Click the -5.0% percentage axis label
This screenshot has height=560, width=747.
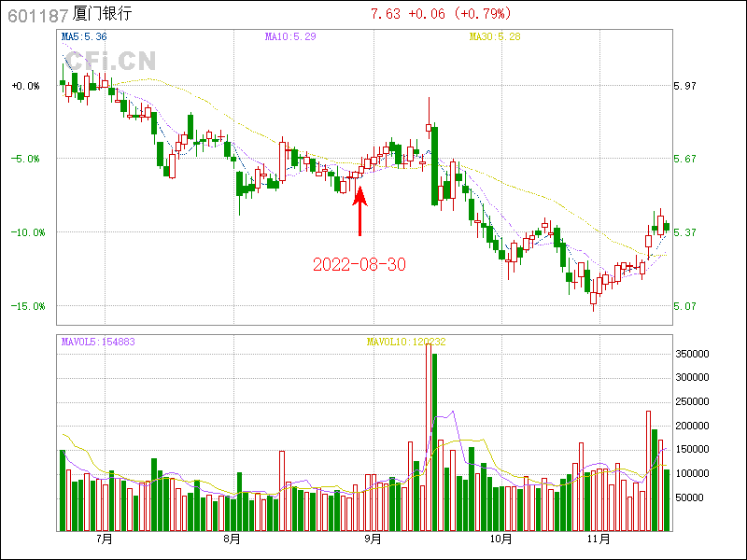(x=26, y=159)
